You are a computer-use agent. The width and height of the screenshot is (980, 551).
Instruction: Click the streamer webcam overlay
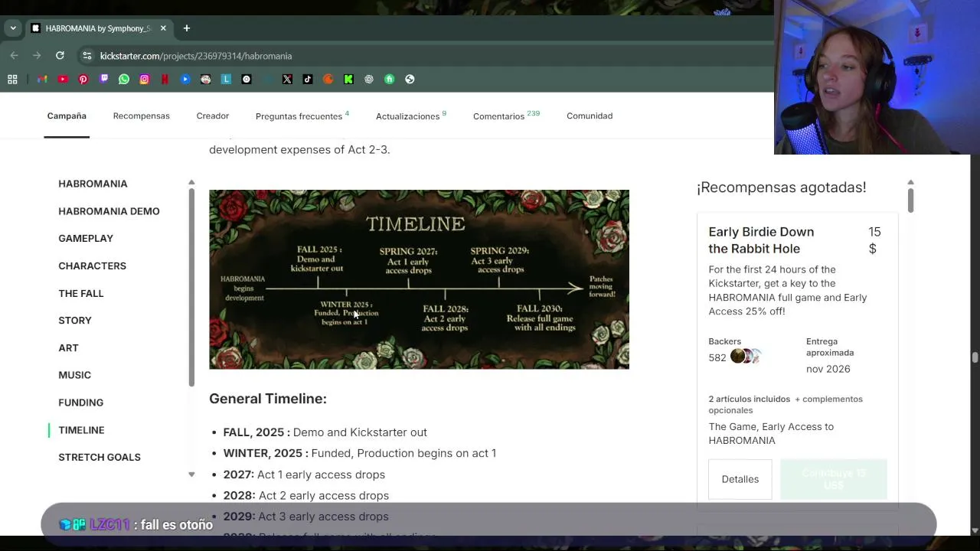click(x=877, y=77)
